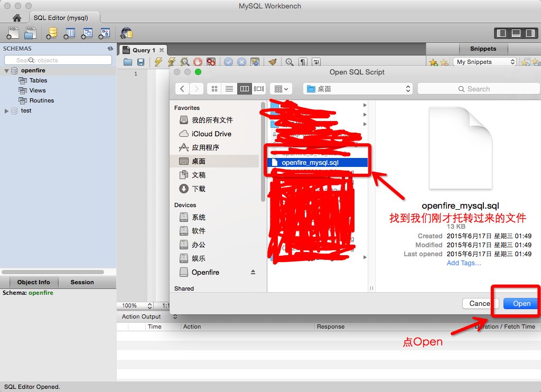Create a new table icon in toolbar

tap(69, 33)
